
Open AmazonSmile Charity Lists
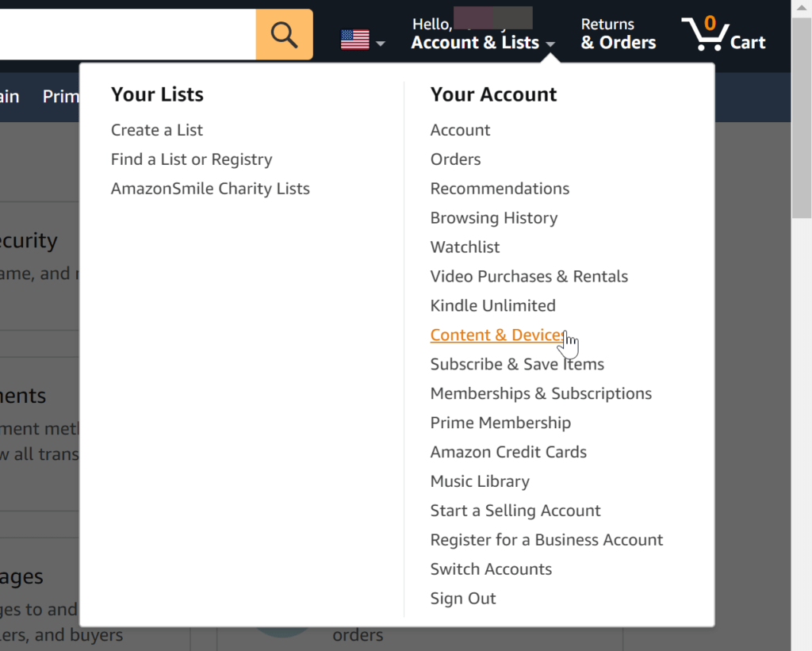point(210,189)
